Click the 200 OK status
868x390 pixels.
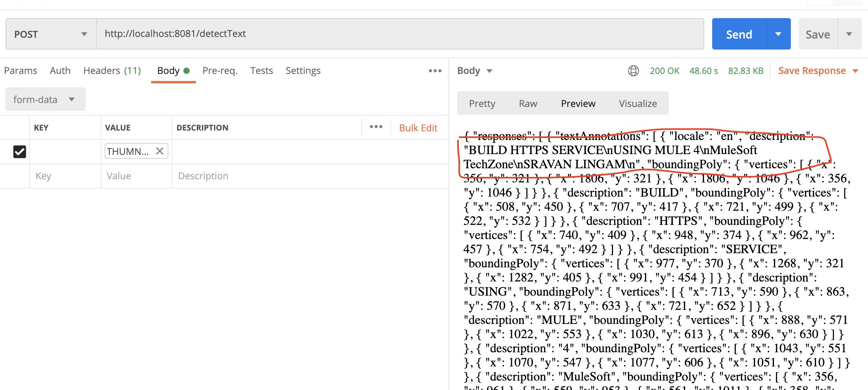pyautogui.click(x=665, y=71)
